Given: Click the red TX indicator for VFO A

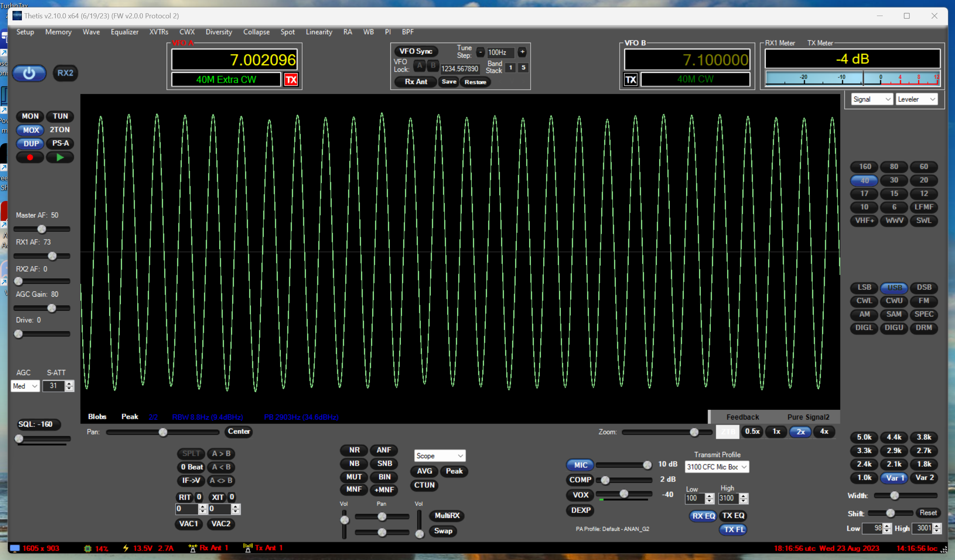Looking at the screenshot, I should [291, 80].
